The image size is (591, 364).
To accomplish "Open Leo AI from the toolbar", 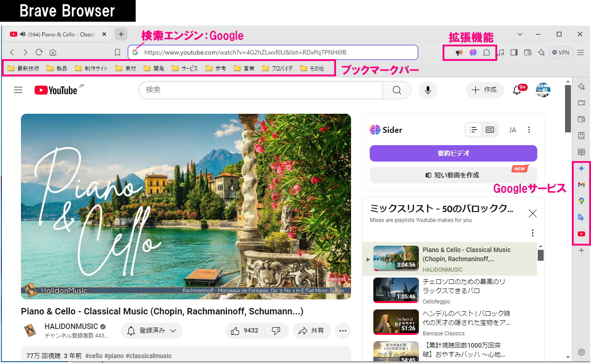I will point(541,52).
